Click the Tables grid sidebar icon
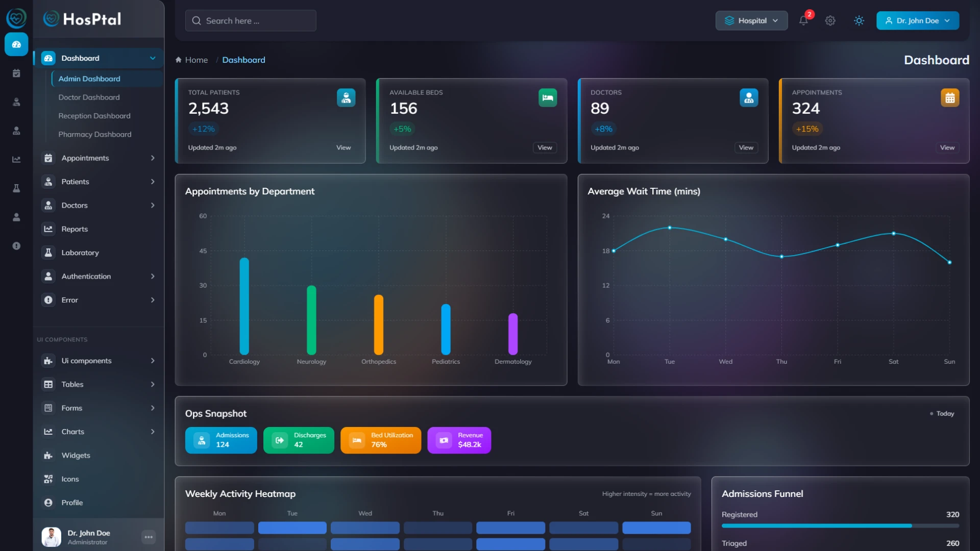 [48, 384]
